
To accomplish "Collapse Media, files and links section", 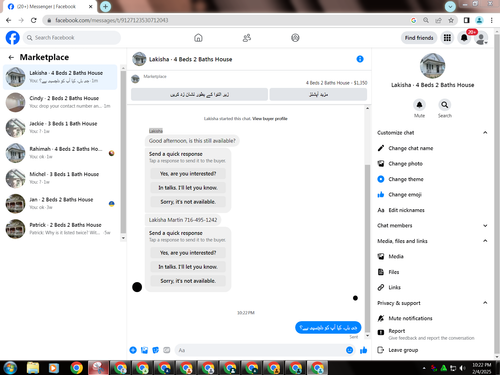I will [485, 241].
